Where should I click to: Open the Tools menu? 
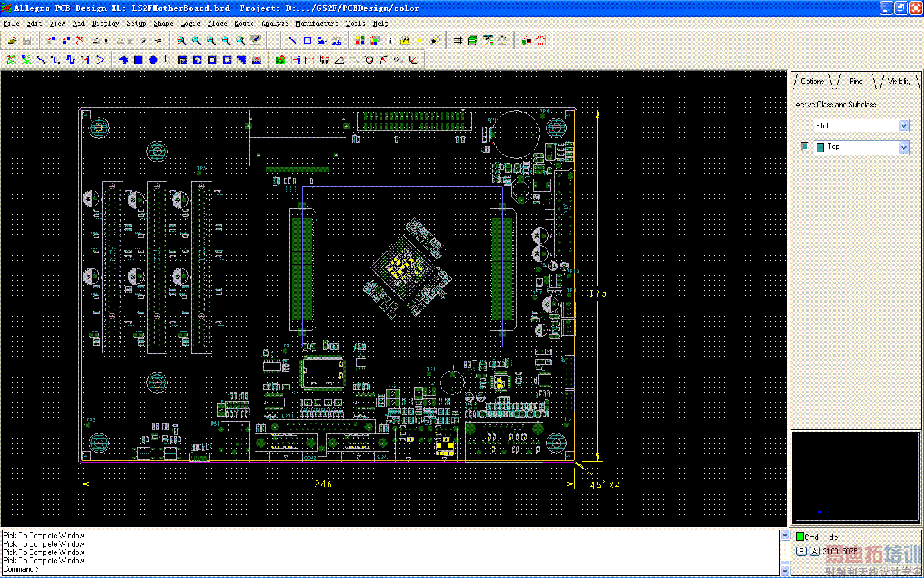pos(355,23)
